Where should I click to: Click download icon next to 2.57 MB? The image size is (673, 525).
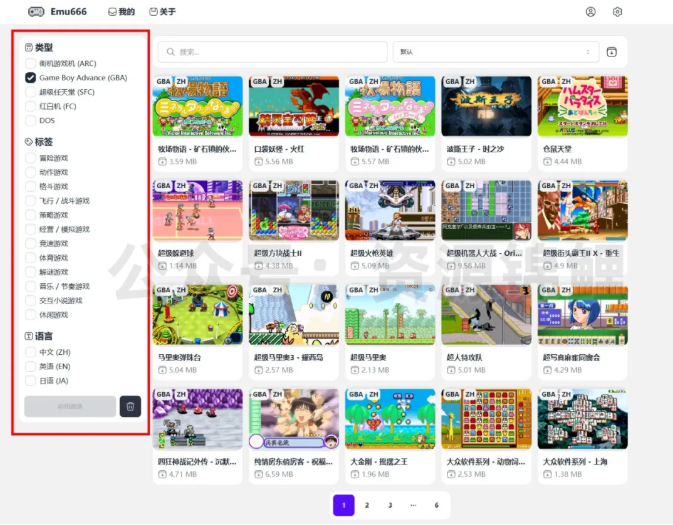258,370
